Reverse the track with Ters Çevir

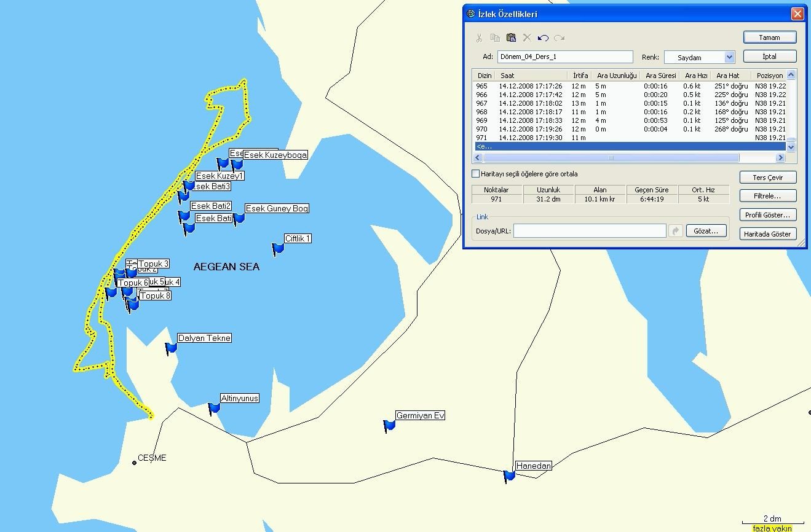click(768, 178)
